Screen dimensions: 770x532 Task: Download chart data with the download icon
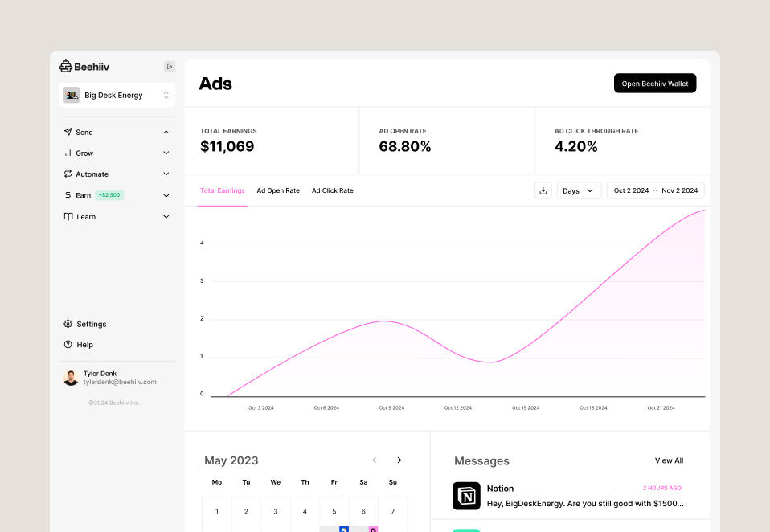543,190
